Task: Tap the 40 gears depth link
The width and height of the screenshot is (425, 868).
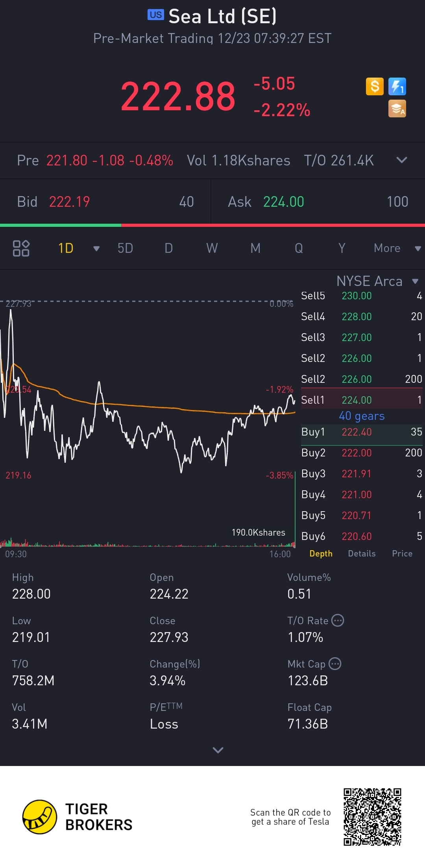Action: point(362,416)
